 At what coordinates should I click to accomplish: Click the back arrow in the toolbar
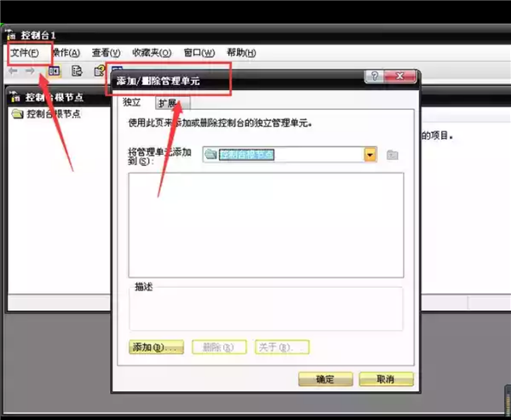[x=14, y=71]
